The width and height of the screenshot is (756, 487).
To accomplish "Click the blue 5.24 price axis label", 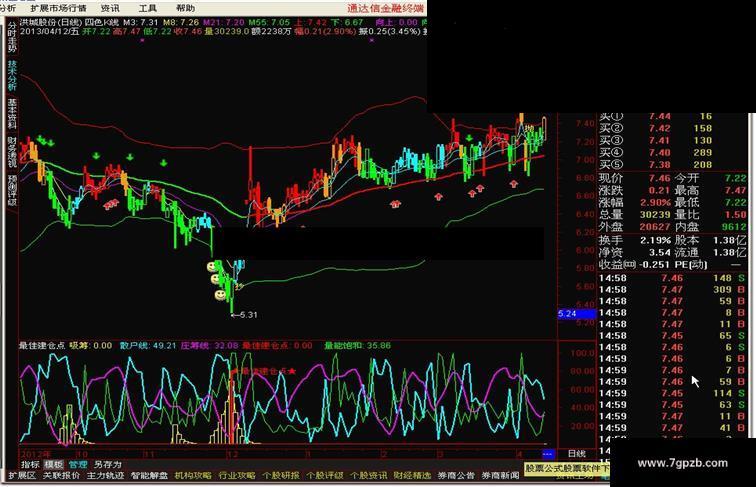I will (x=577, y=314).
